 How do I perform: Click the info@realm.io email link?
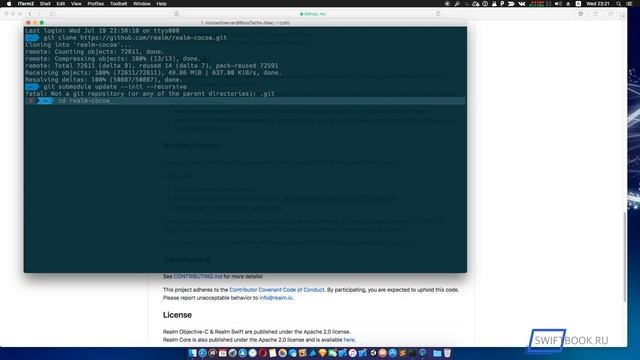pyautogui.click(x=276, y=298)
